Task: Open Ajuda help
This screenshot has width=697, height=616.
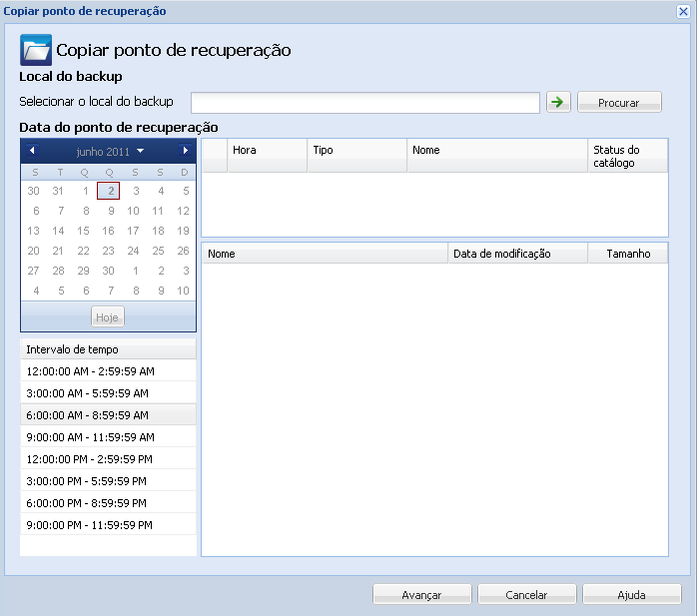Action: coord(632,594)
